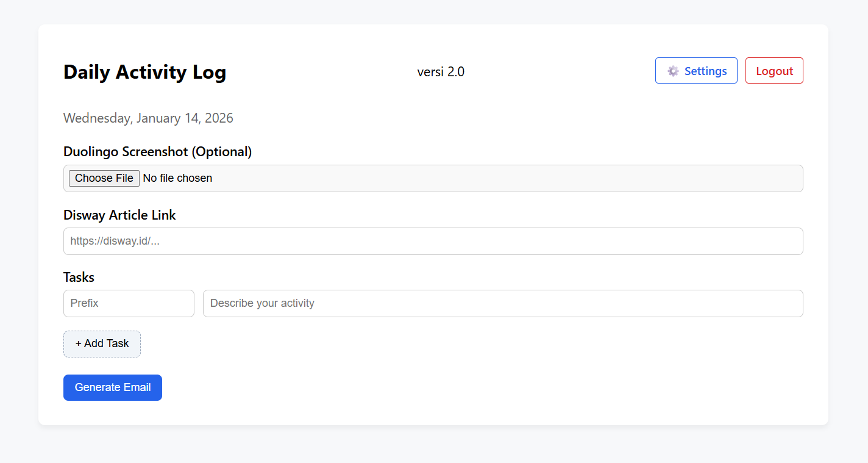Click the Duolingo Screenshot (Optional) label
868x463 pixels.
click(x=157, y=151)
